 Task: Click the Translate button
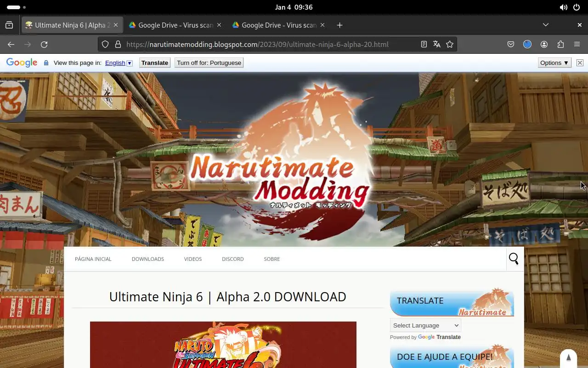coord(155,63)
